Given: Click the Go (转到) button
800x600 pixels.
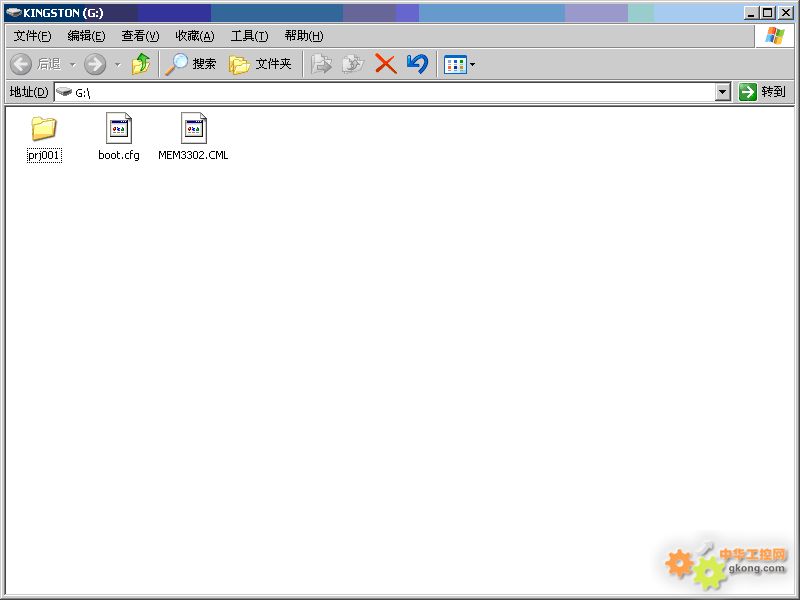Looking at the screenshot, I should (x=763, y=92).
